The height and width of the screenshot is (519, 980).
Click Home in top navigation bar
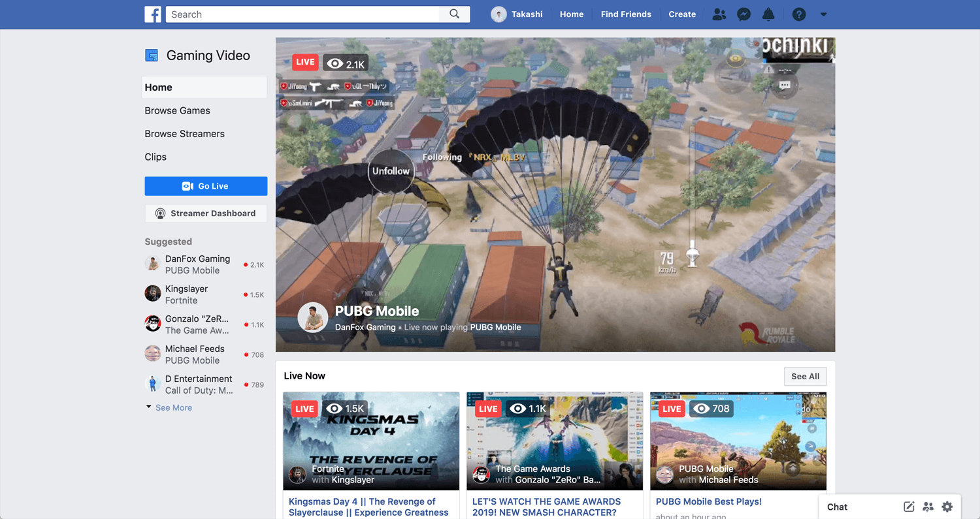(x=572, y=14)
